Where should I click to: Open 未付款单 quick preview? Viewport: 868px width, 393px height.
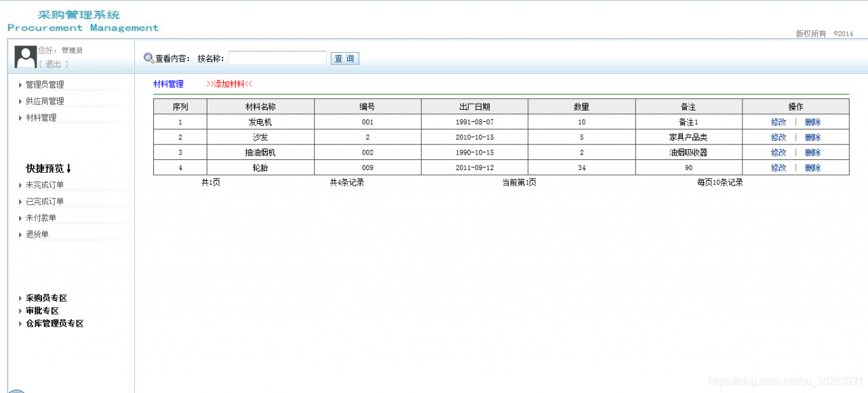[x=41, y=218]
